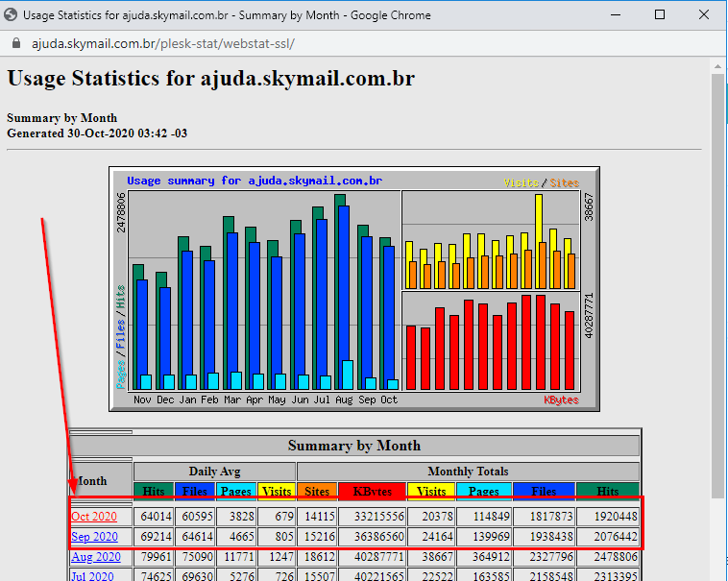The height and width of the screenshot is (581, 728).
Task: Click the value 11771 in Aug 2020 row
Action: [239, 557]
